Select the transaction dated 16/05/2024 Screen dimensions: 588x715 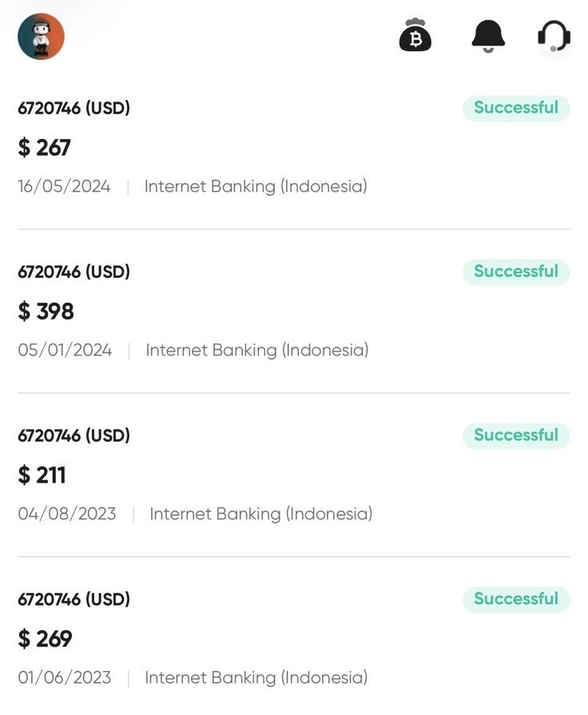tap(64, 187)
